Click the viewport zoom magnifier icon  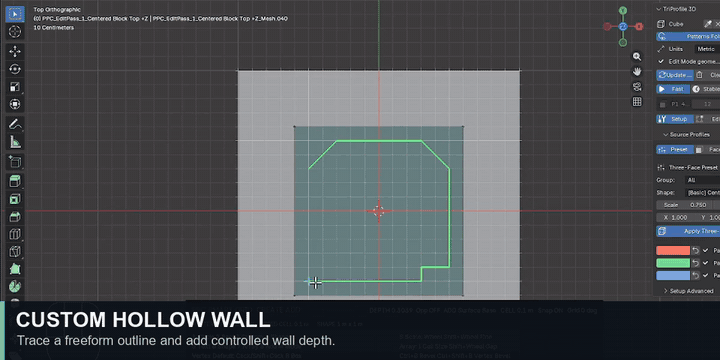coord(637,56)
